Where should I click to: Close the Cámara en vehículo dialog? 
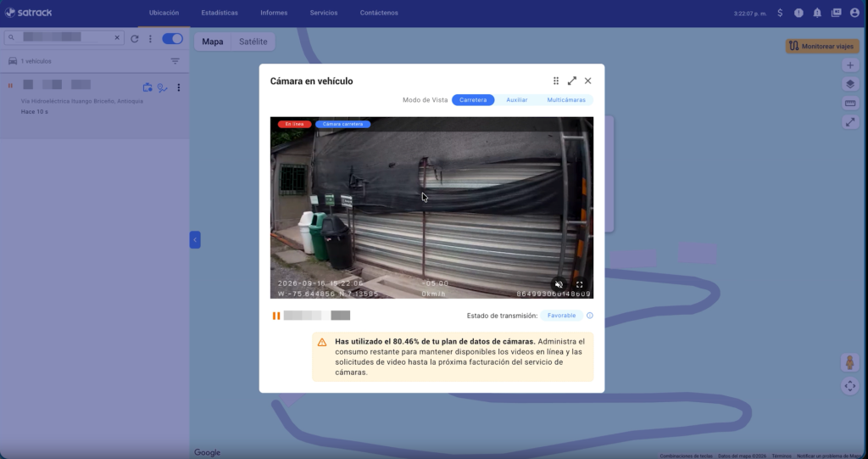click(588, 81)
